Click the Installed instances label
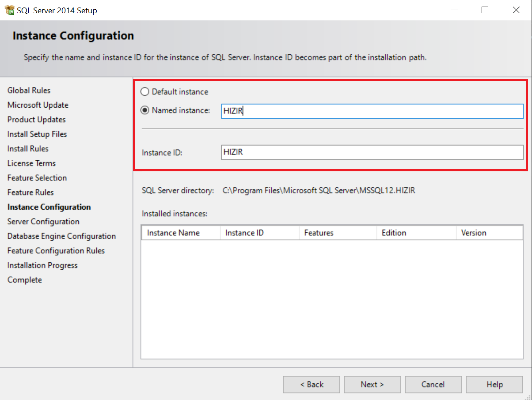The width and height of the screenshot is (532, 400). click(175, 214)
